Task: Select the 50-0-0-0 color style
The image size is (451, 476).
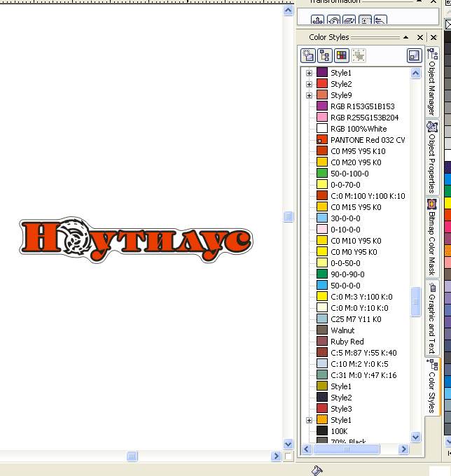Action: click(x=339, y=286)
